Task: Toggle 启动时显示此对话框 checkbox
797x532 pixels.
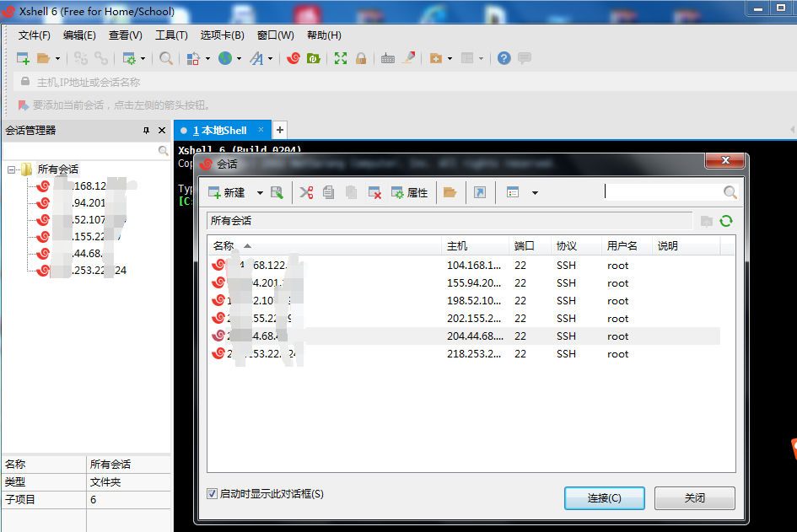Action: click(x=212, y=493)
